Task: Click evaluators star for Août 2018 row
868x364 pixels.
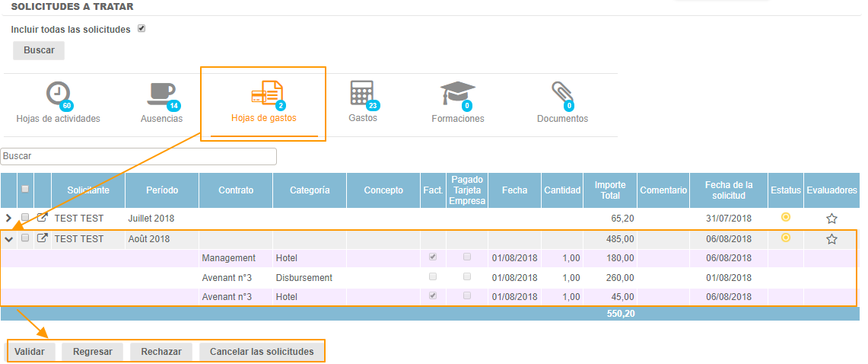Action: tap(831, 239)
